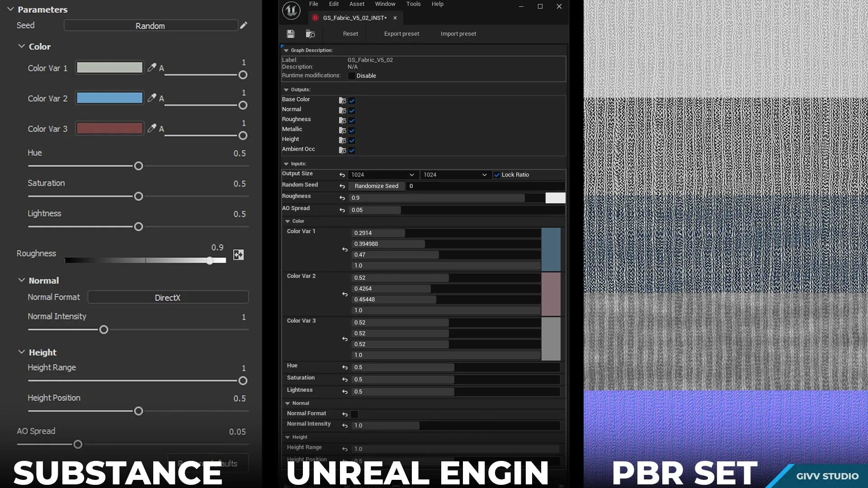Uncheck the Height output checkbox

click(x=352, y=141)
